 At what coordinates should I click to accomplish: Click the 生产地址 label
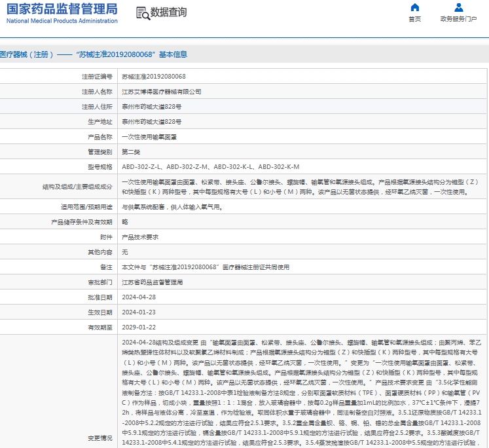pos(100,122)
